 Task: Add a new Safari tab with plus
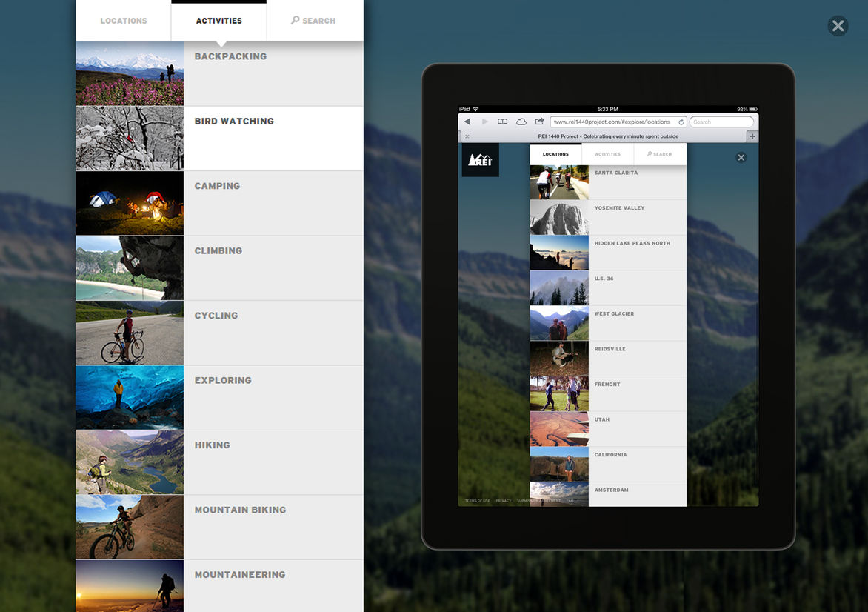pos(752,136)
